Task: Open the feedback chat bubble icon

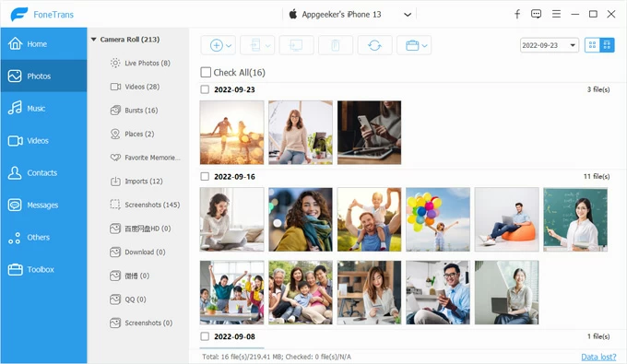Action: pyautogui.click(x=536, y=14)
